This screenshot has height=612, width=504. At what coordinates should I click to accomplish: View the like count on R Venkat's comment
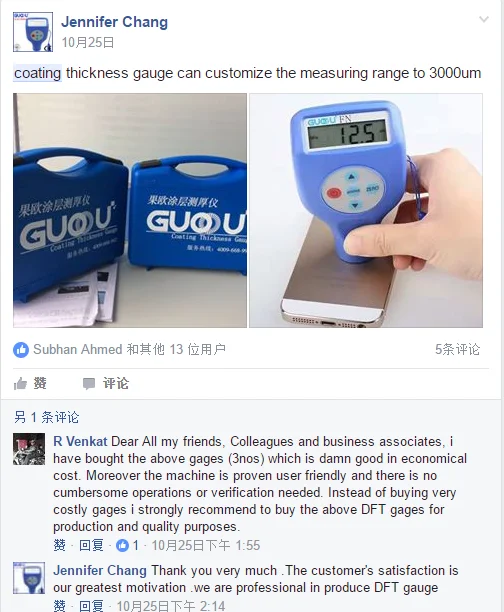128,545
